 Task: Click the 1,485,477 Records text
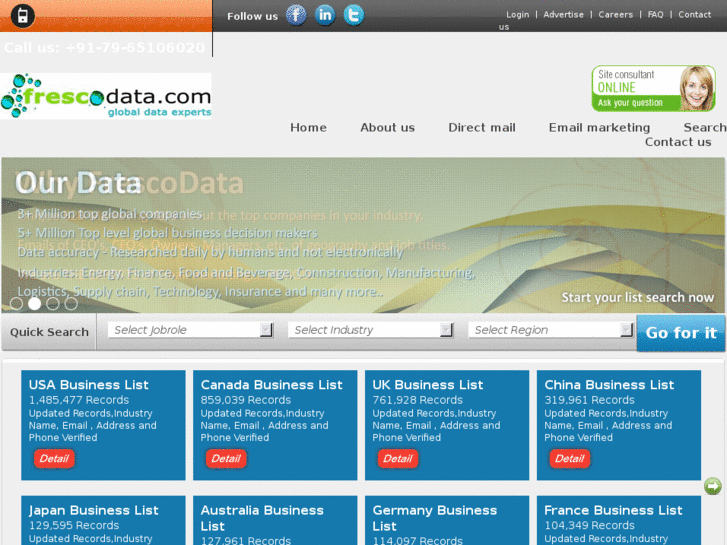79,400
